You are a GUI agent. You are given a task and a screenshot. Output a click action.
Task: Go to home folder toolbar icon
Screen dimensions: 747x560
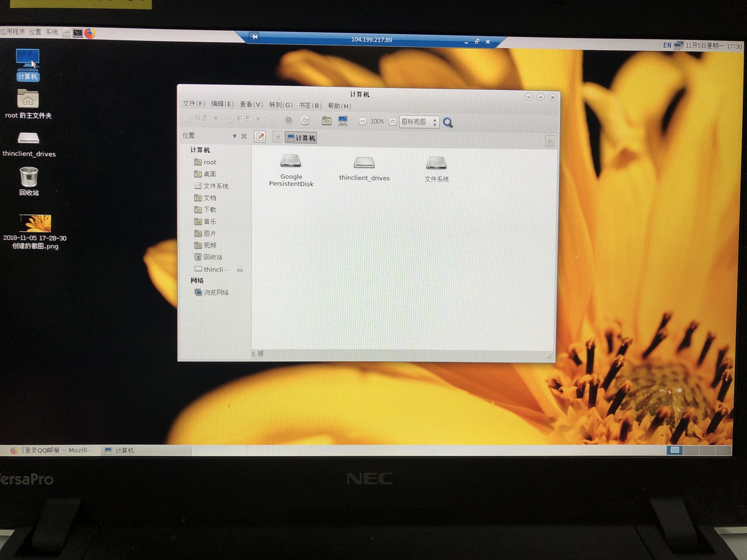(326, 121)
